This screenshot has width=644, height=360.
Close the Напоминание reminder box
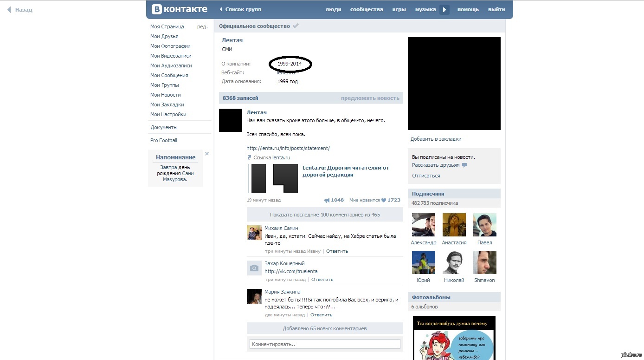[x=207, y=154]
